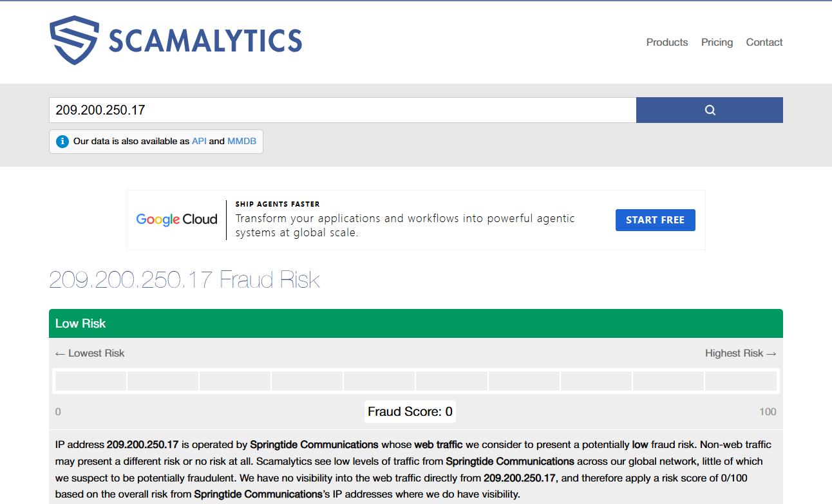Click the blue info icon beside the data notice
Viewport: 832px width, 504px height.
[x=62, y=142]
